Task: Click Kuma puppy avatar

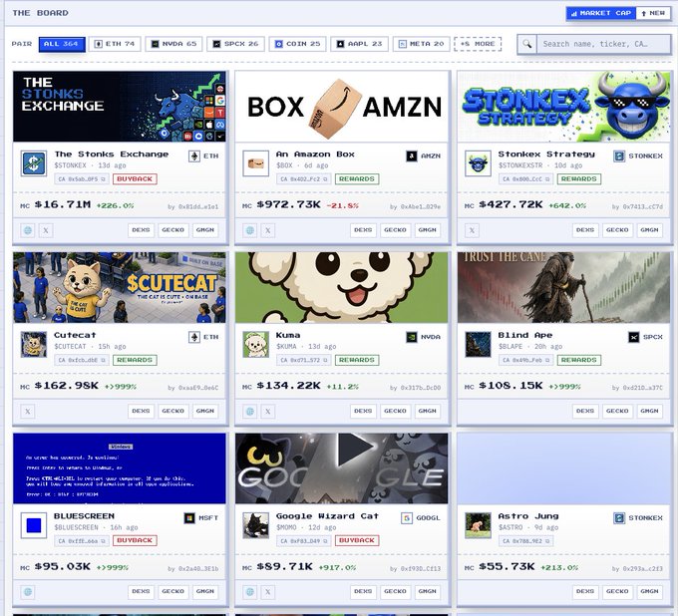Action: [256, 344]
